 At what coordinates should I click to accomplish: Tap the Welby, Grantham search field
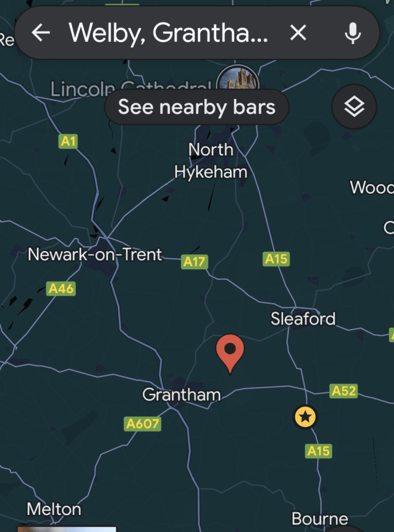(169, 33)
